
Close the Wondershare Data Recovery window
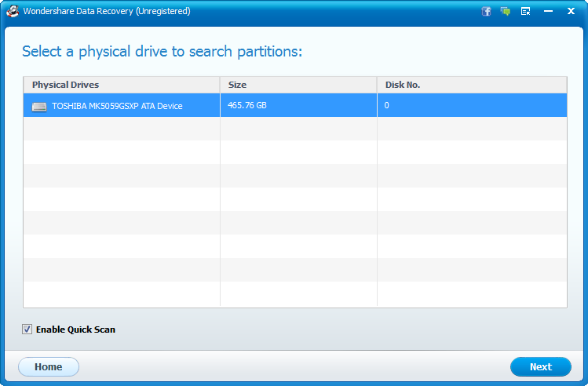pos(570,12)
